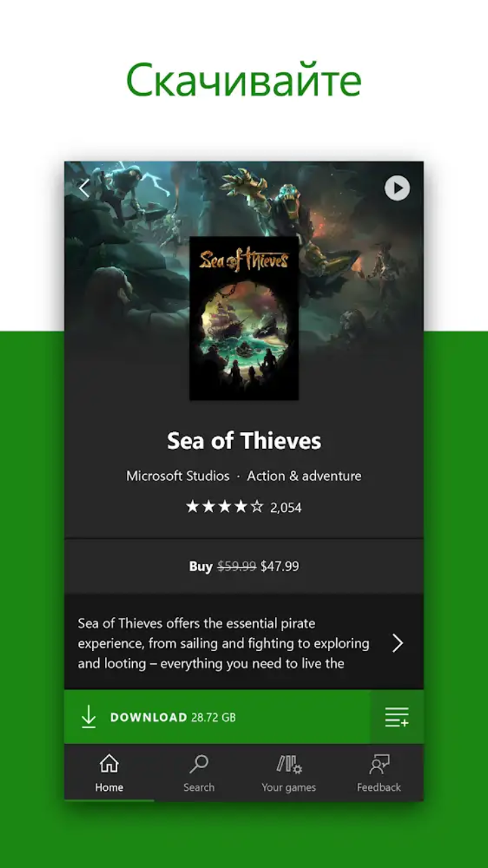Viewport: 488px width, 868px height.
Task: Click the 2,054 ratings count
Action: 286,507
